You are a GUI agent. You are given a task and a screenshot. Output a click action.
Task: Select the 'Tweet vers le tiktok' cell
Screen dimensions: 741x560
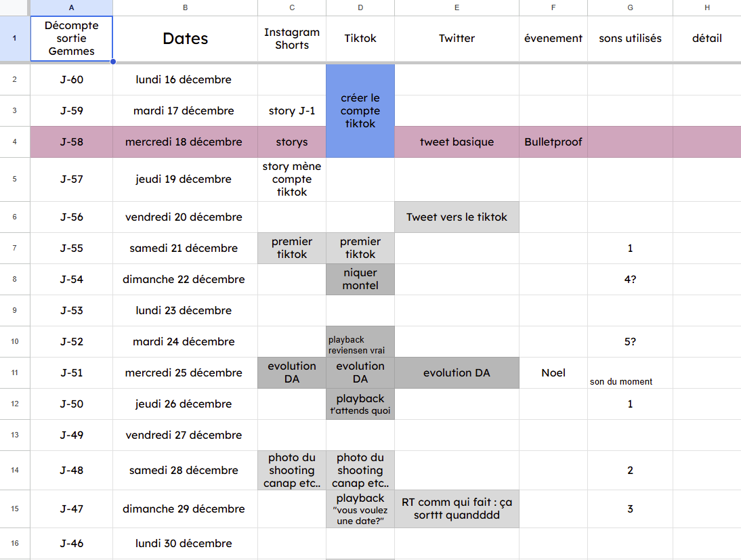pyautogui.click(x=457, y=217)
